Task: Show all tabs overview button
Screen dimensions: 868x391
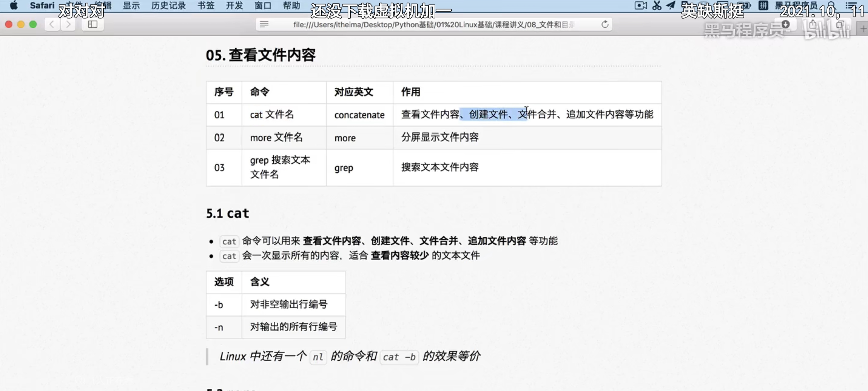Action: (x=840, y=24)
